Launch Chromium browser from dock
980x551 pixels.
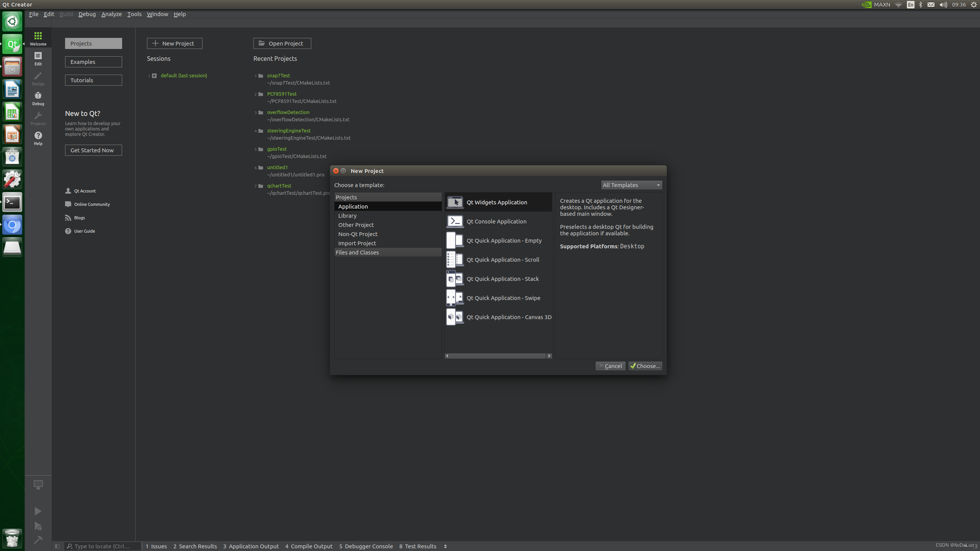(12, 225)
